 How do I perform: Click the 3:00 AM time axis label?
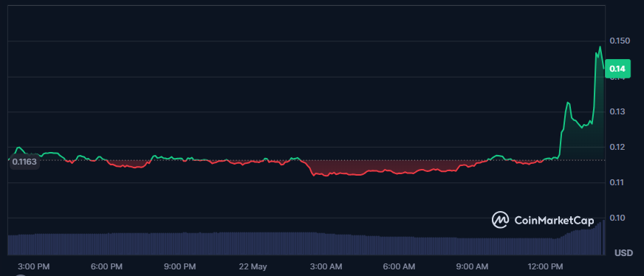[x=327, y=266]
